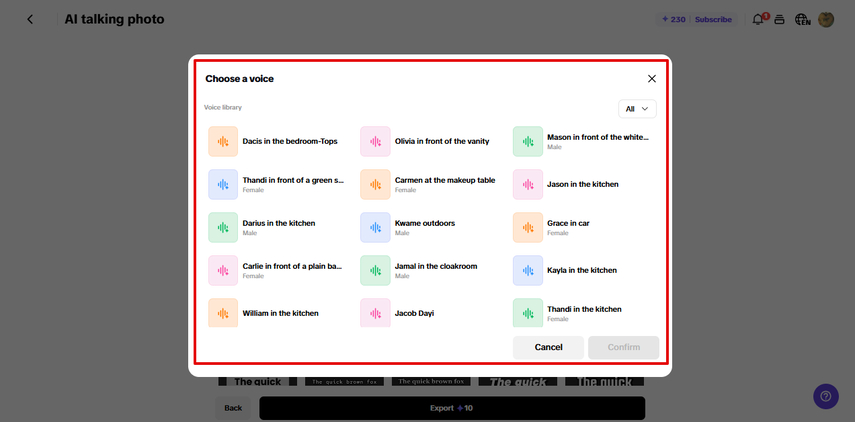Open the help question mark button

(x=826, y=396)
